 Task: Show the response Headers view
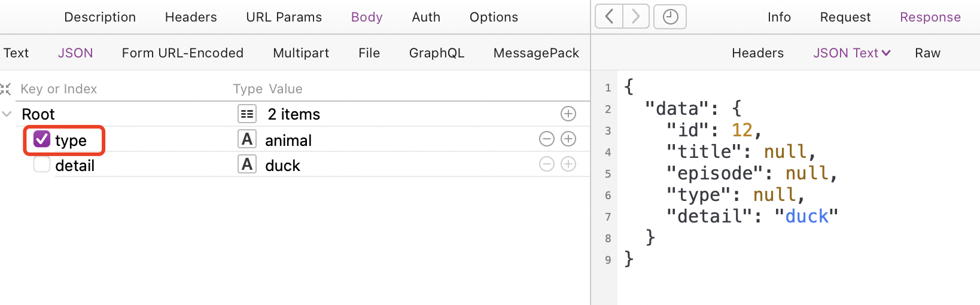click(x=757, y=53)
